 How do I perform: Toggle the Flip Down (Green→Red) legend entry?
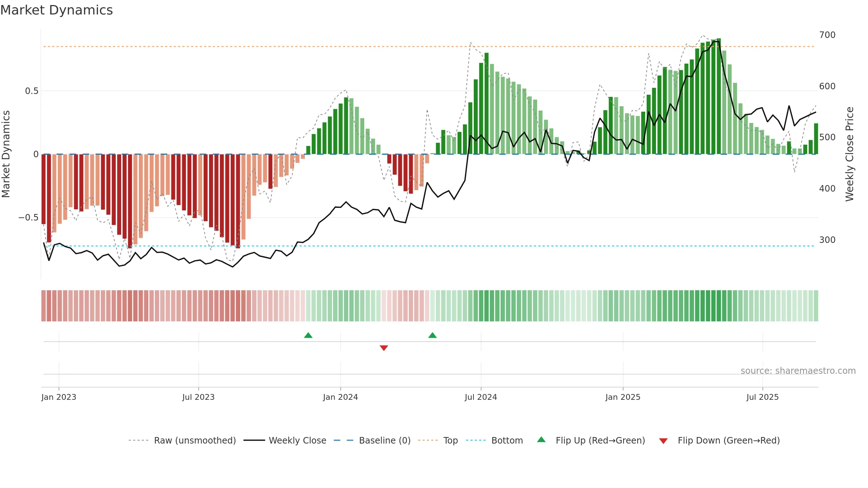click(719, 440)
